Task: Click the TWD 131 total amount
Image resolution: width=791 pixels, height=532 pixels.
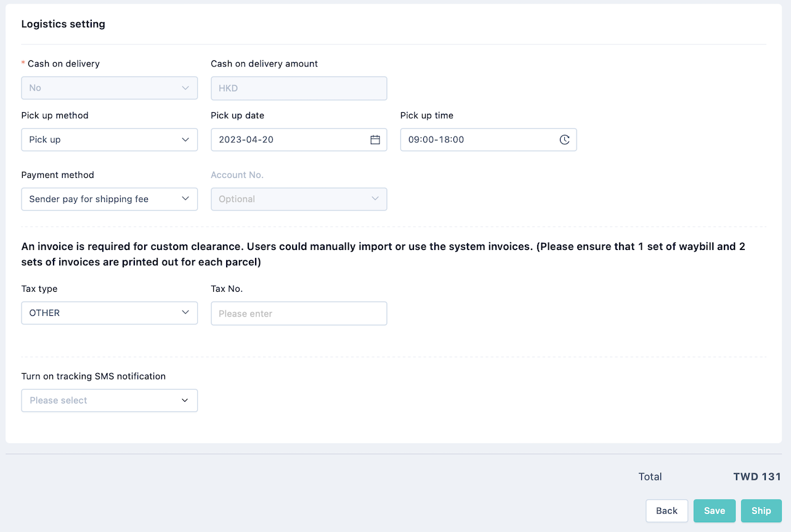Action: click(757, 477)
